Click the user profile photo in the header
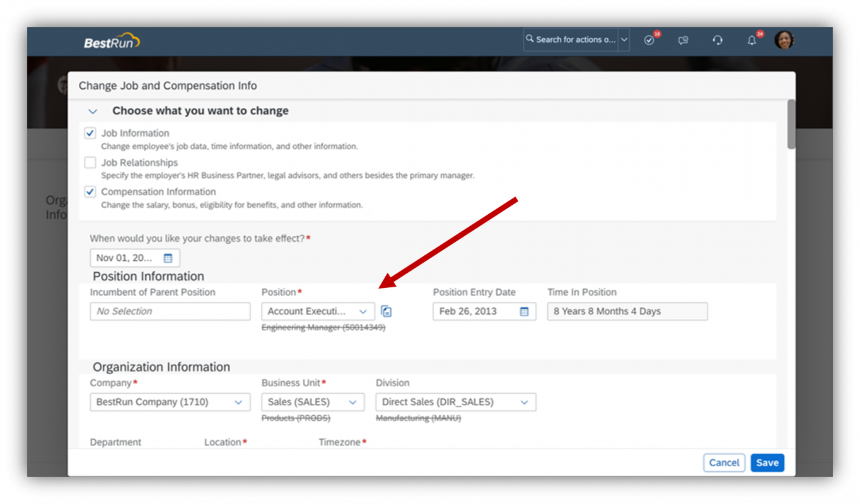This screenshot has width=860, height=504. point(784,39)
